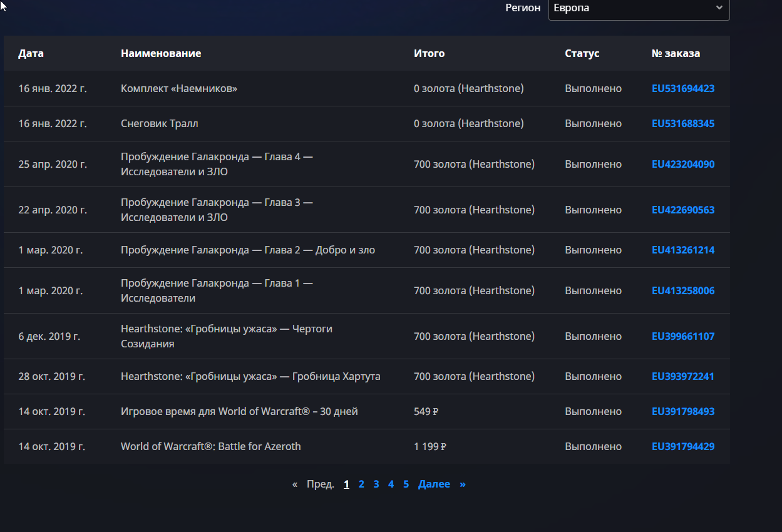Open order EU531694423
The image size is (782, 532).
point(683,89)
